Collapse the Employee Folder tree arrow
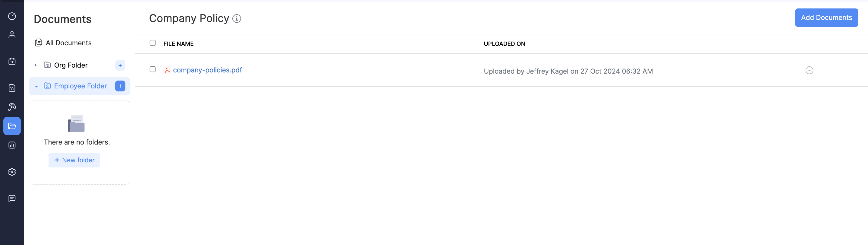 36,86
